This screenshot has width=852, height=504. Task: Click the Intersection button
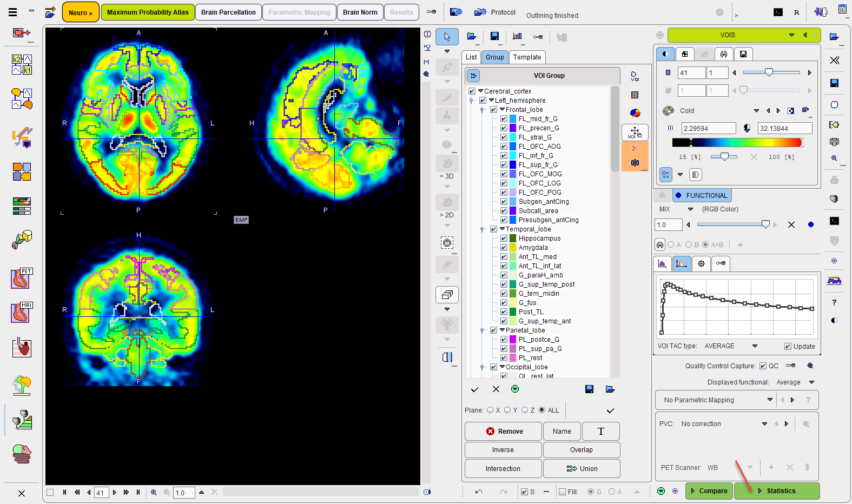pyautogui.click(x=503, y=469)
